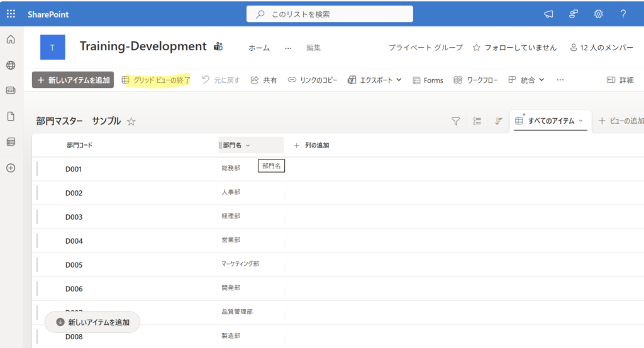The width and height of the screenshot is (644, 348).
Task: Expand the エクスポート dropdown
Action: (x=375, y=80)
